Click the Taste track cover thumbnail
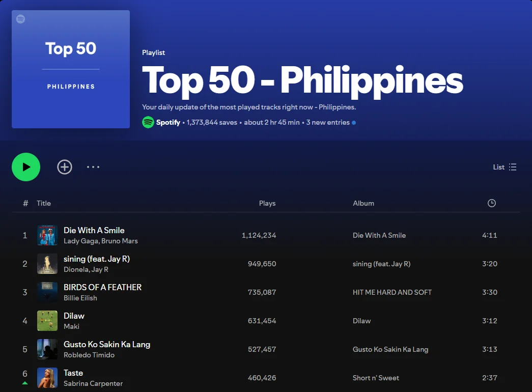 (47, 378)
